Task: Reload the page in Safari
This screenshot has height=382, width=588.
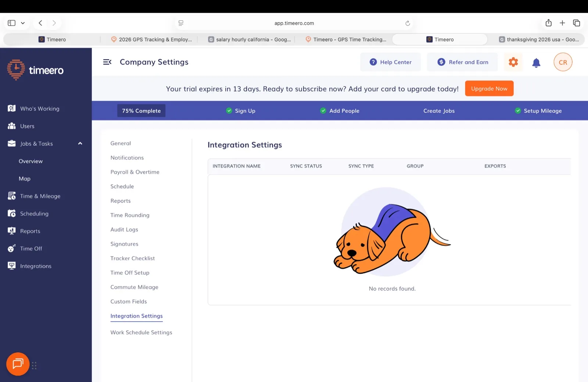Action: (x=408, y=23)
